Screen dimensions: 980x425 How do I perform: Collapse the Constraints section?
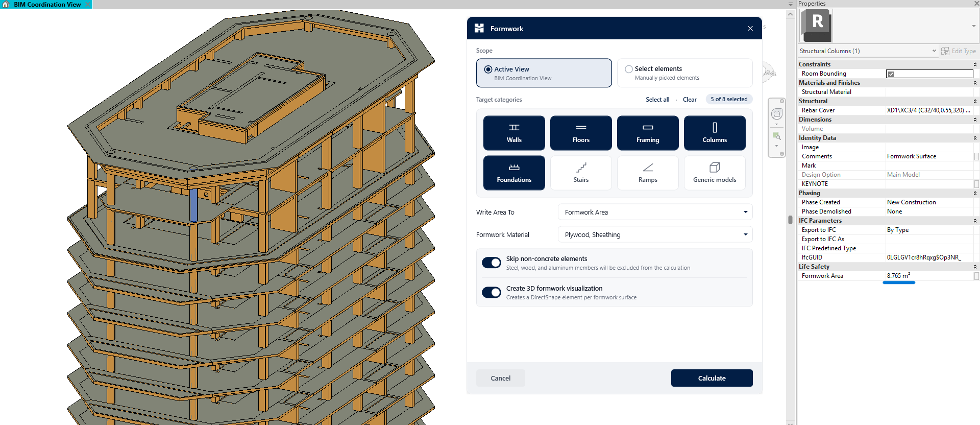[975, 65]
